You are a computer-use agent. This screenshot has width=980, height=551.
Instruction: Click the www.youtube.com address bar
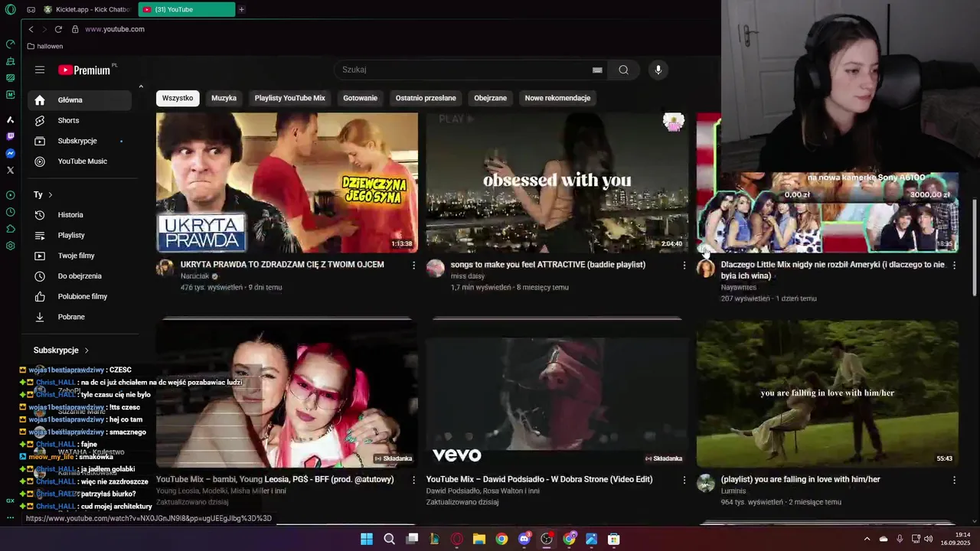[115, 29]
